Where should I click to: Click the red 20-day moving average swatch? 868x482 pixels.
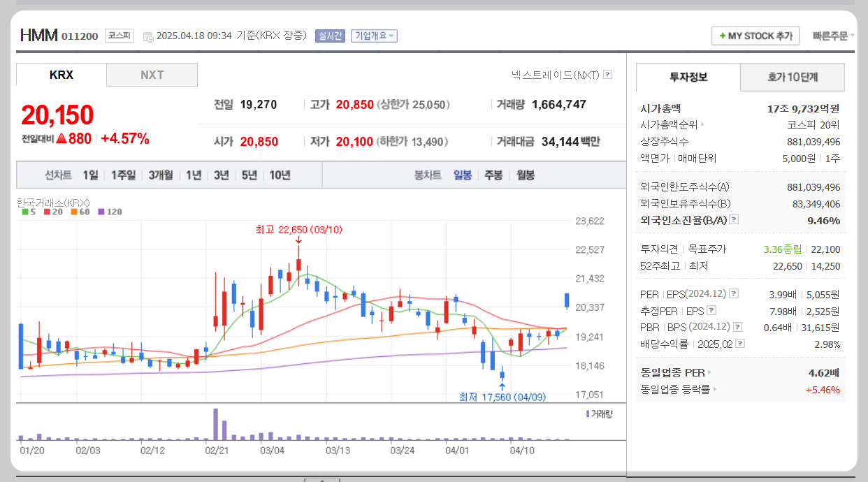pyautogui.click(x=46, y=212)
